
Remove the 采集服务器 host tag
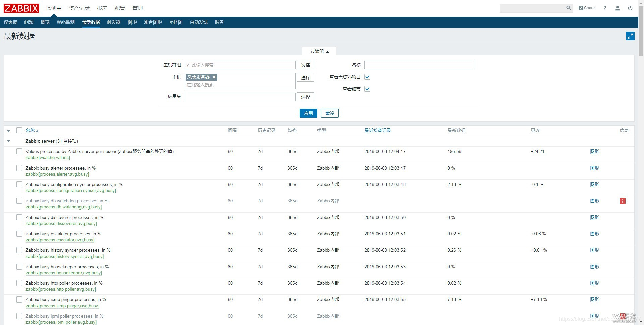tap(214, 77)
